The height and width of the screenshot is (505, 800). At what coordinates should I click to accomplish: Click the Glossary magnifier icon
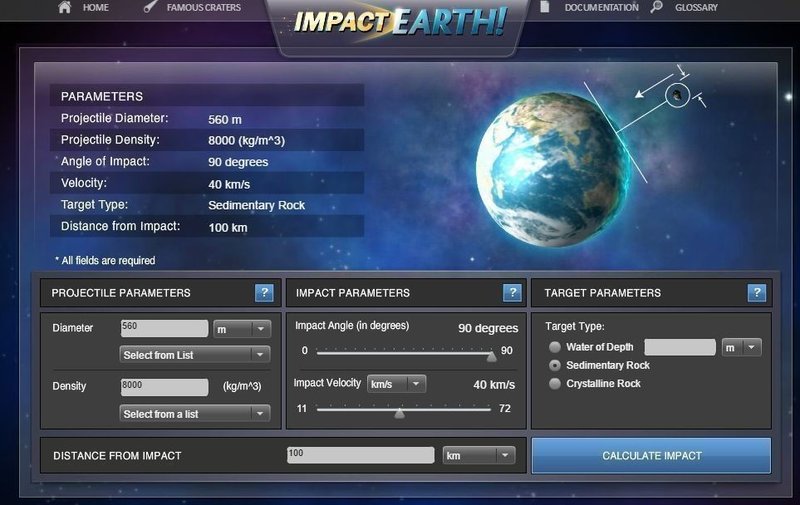(x=657, y=7)
